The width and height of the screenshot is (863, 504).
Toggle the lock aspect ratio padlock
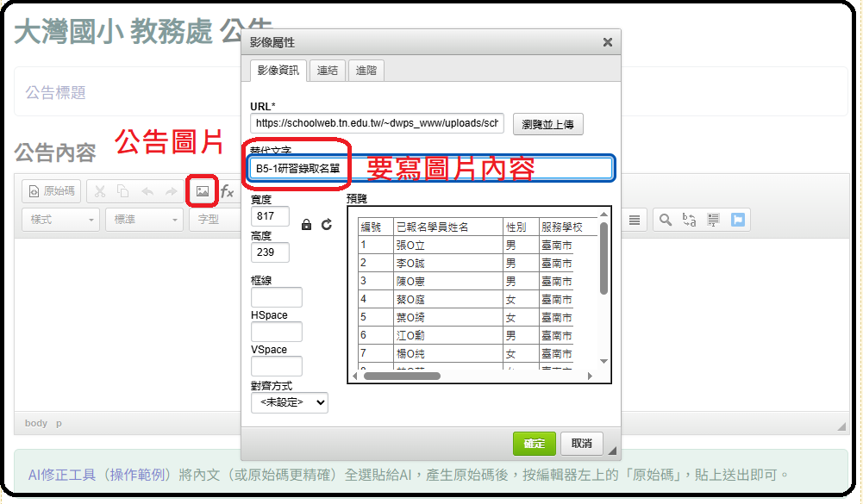(x=306, y=225)
